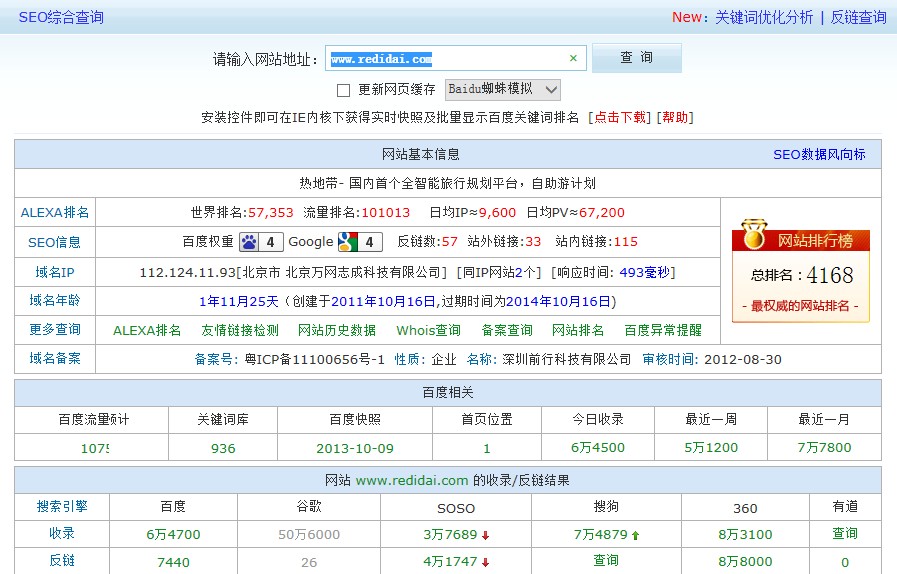Click the 更多查询 row label
The image size is (897, 574).
pos(55,330)
